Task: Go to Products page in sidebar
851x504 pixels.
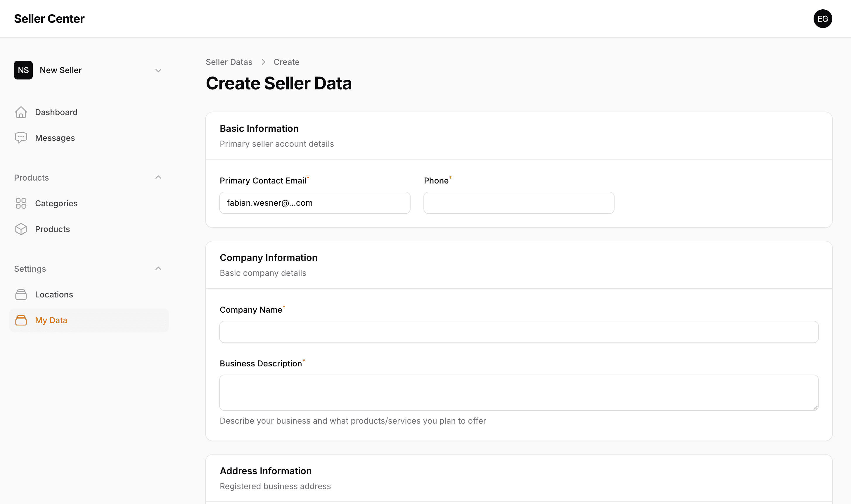Action: [x=89, y=229]
